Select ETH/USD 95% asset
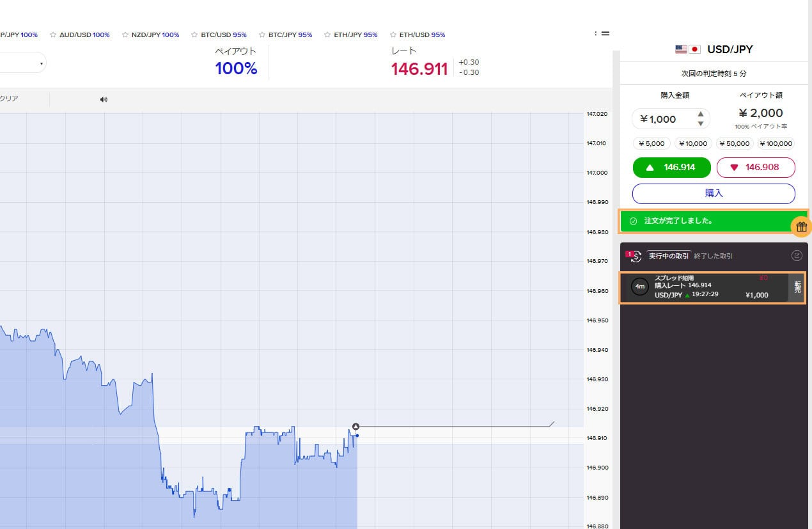The width and height of the screenshot is (812, 529). (422, 35)
